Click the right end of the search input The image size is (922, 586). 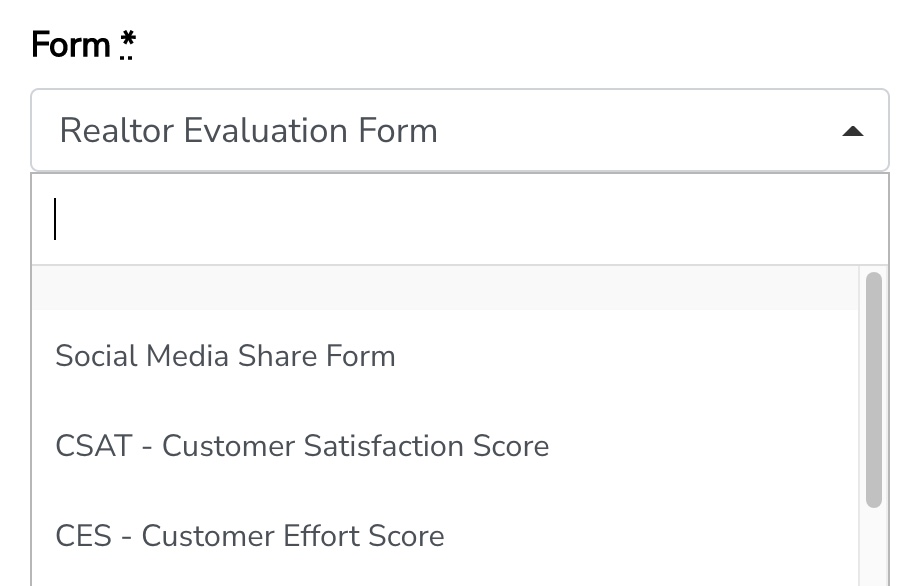(860, 220)
